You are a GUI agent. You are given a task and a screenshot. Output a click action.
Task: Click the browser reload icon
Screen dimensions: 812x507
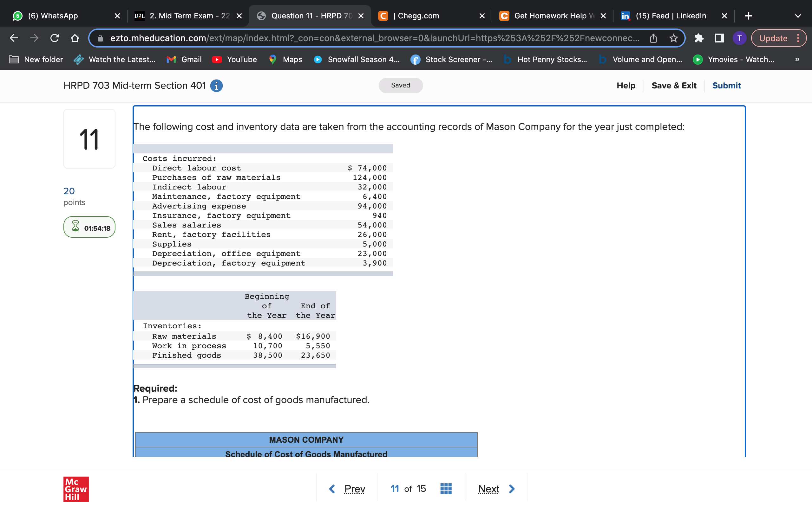point(54,38)
